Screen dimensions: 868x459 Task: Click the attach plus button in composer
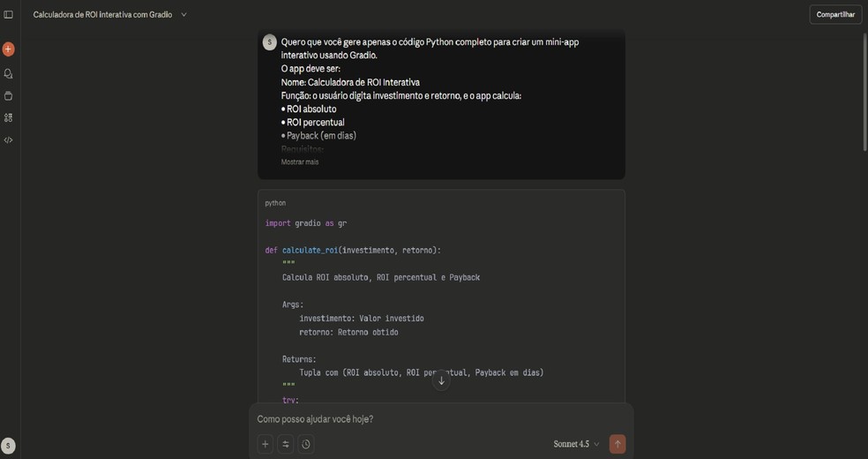265,444
